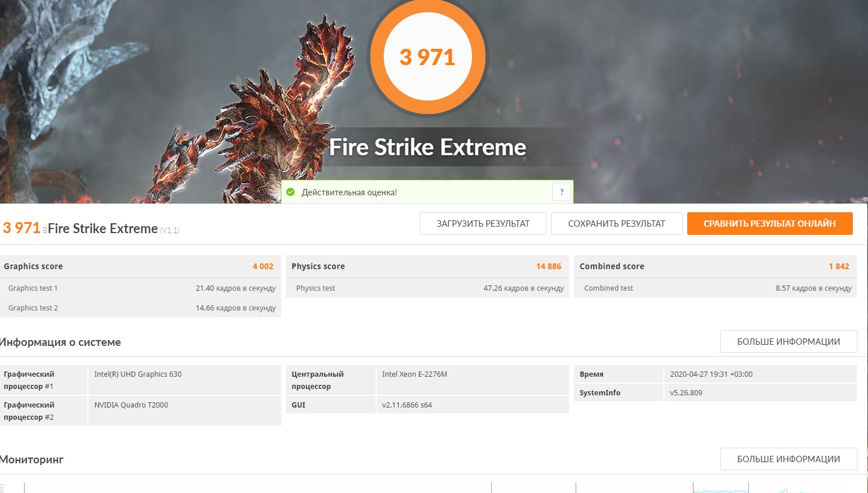Click the ЗАГРУЗИТЬ РЕЗУЛЬТАТ button

pyautogui.click(x=483, y=224)
